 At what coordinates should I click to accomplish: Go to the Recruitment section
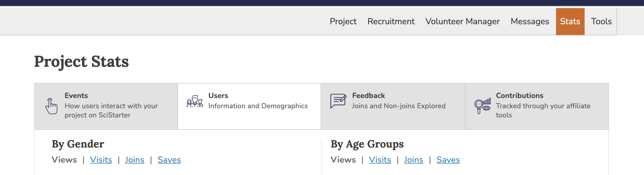coord(391,21)
